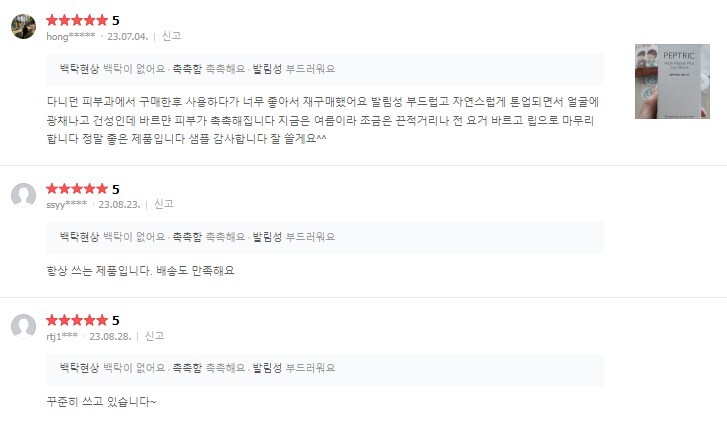Click the five-star rating on ssyy****'s review
Image resolution: width=727 pixels, height=426 pixels.
pyautogui.click(x=77, y=188)
